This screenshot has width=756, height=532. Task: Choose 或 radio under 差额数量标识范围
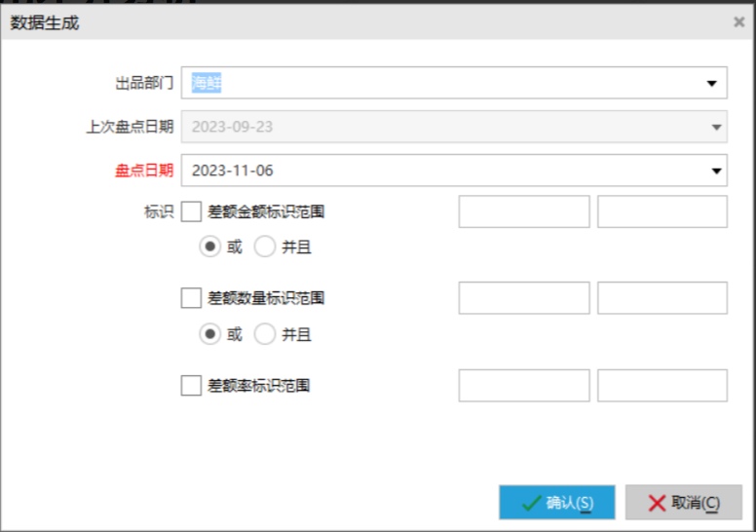click(x=210, y=334)
